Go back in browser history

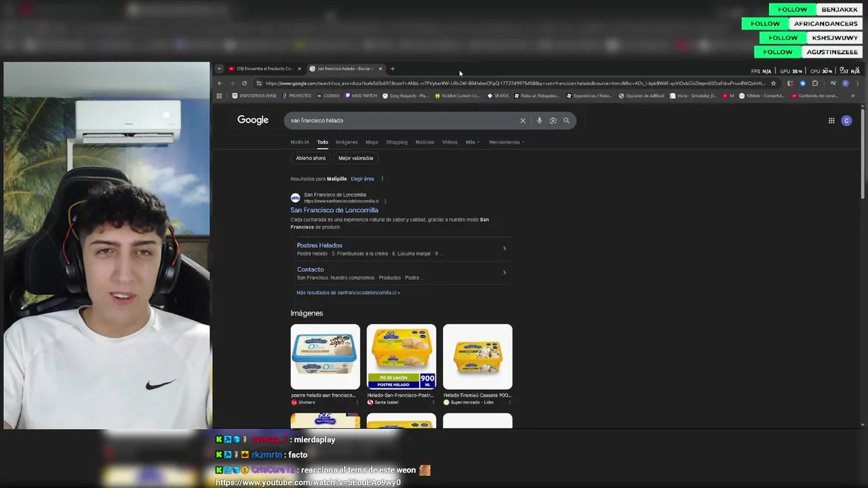(220, 83)
